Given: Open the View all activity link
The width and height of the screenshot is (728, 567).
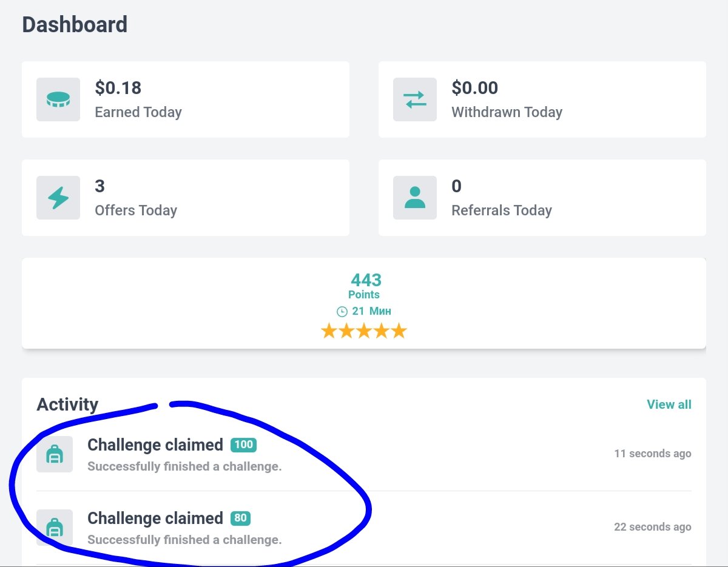Looking at the screenshot, I should (x=669, y=404).
